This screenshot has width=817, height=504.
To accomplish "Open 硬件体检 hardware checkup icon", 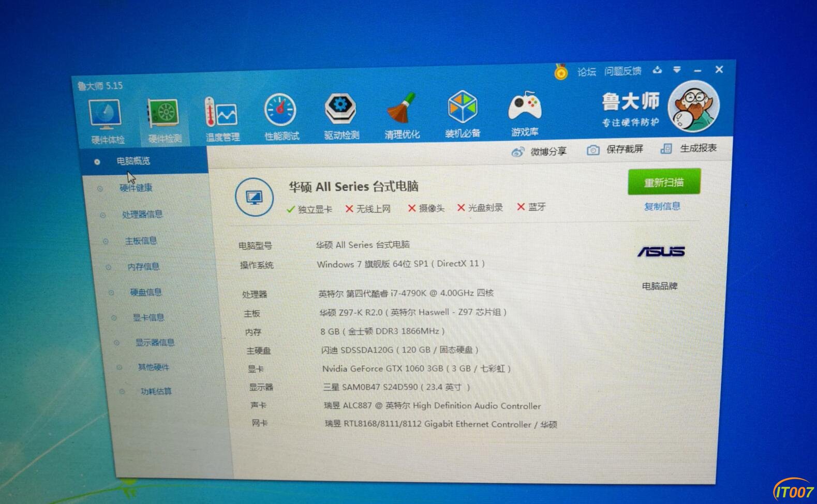I will point(106,115).
